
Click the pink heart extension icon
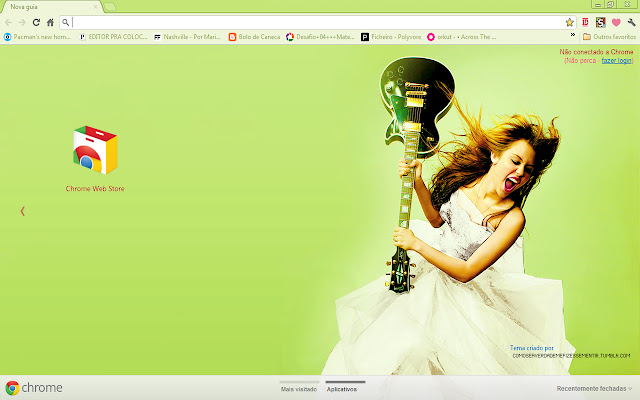click(x=616, y=22)
